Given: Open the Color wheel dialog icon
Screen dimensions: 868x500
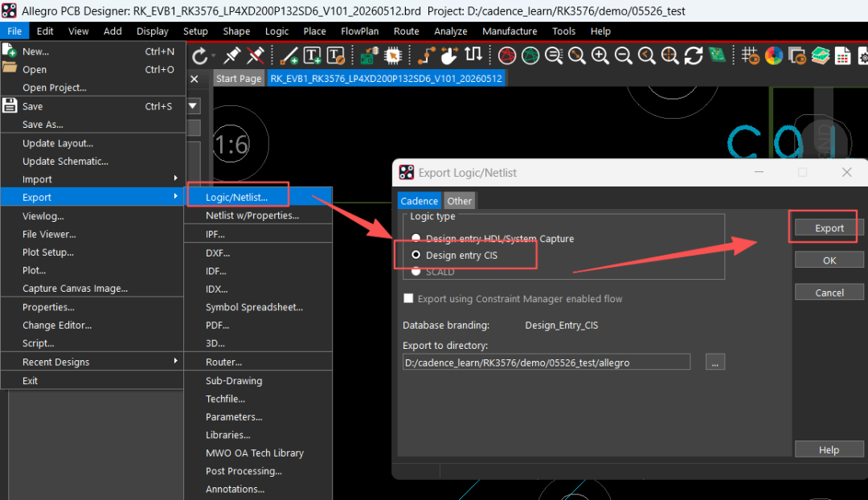Looking at the screenshot, I should (x=774, y=55).
